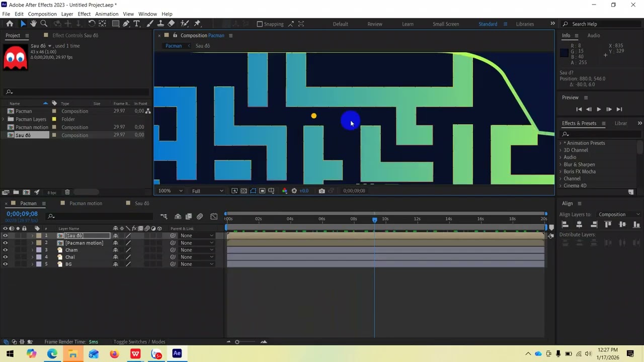The image size is (644, 362).
Task: Toggle shy switch on Cham layer
Action: [x=116, y=250]
